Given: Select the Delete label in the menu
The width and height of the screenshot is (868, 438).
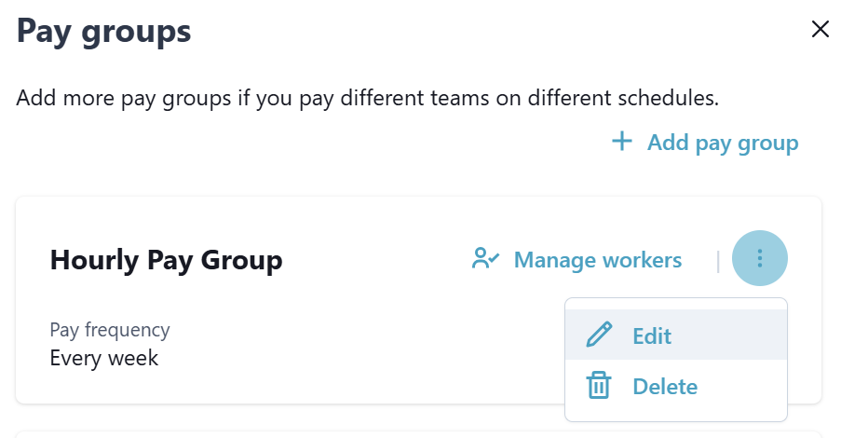Looking at the screenshot, I should [x=665, y=387].
